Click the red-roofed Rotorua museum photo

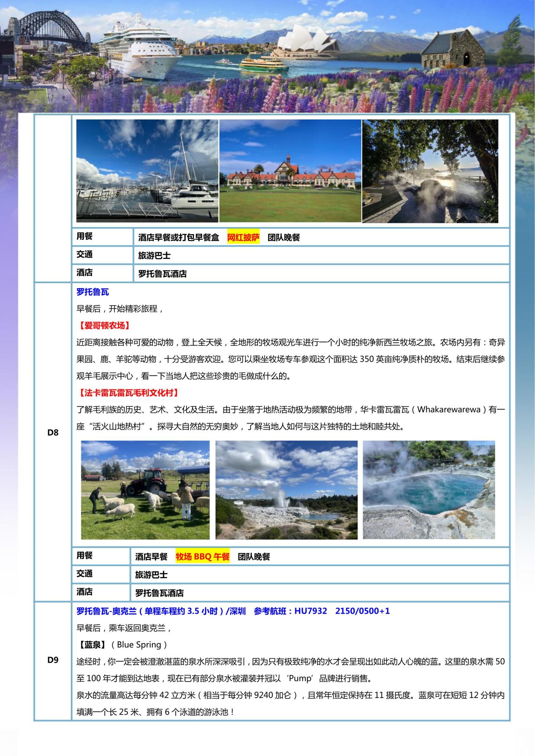click(x=290, y=171)
